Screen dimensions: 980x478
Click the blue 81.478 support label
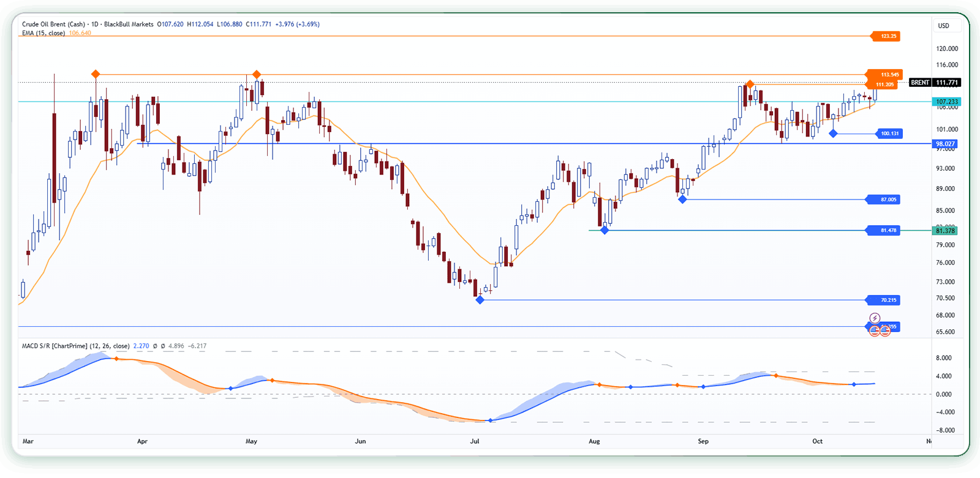point(884,230)
